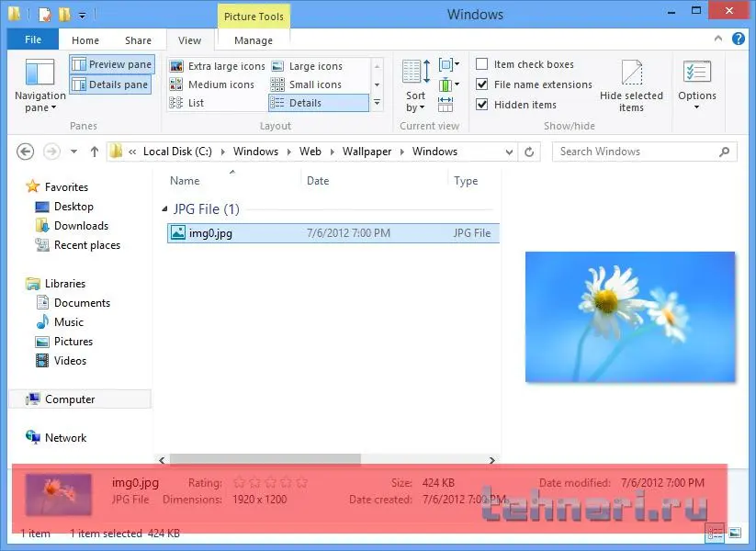Toggle the Details pane
Viewport: 756px width, 551px height.
pos(110,84)
